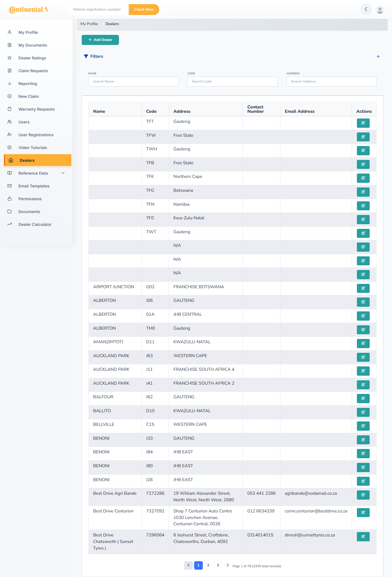Toggle dark mode with the moon icon
The width and height of the screenshot is (392, 577).
366,9
